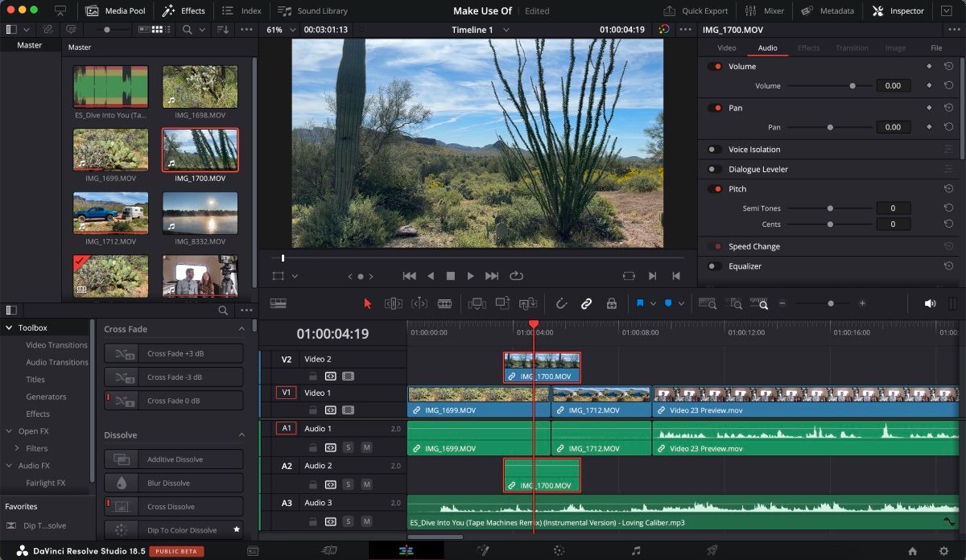Switch to the Fairlight page
The image size is (966, 560).
point(635,550)
